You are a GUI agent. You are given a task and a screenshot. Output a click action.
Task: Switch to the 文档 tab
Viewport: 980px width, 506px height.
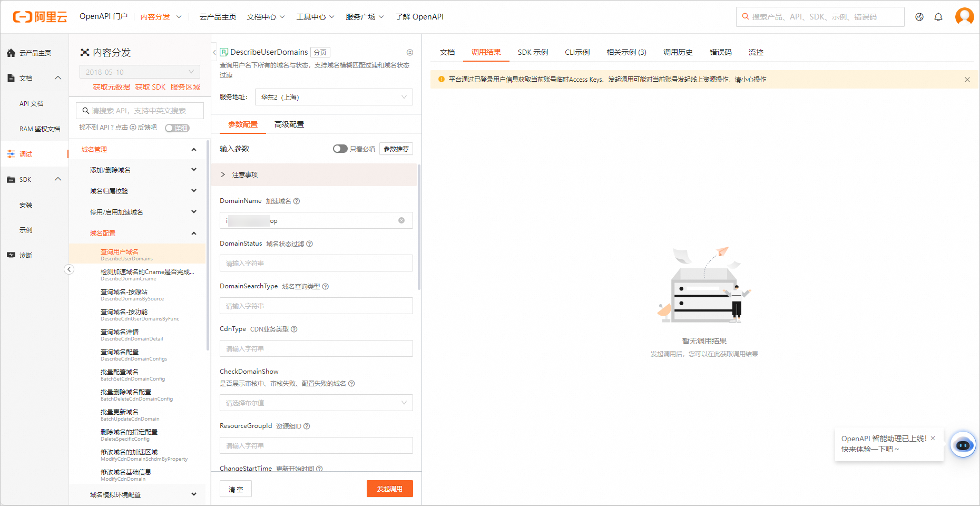447,52
